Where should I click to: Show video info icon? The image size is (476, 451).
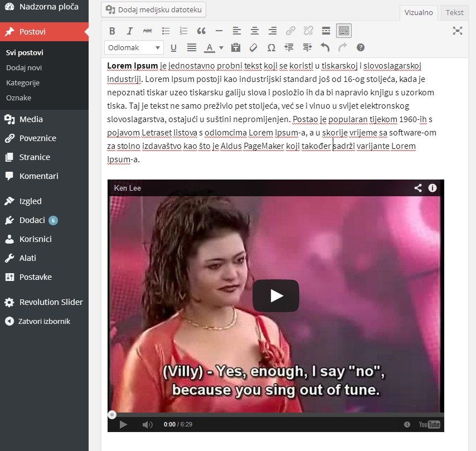433,188
